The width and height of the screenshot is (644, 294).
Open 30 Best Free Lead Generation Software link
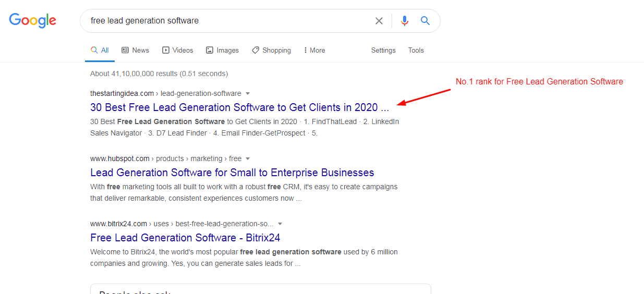[239, 108]
